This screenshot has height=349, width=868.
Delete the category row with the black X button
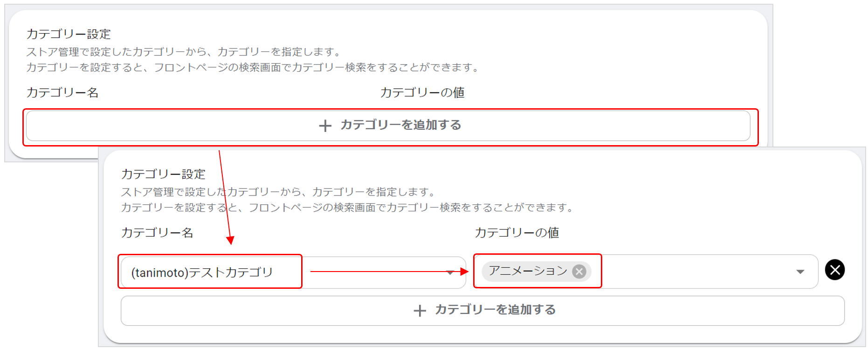(x=834, y=270)
